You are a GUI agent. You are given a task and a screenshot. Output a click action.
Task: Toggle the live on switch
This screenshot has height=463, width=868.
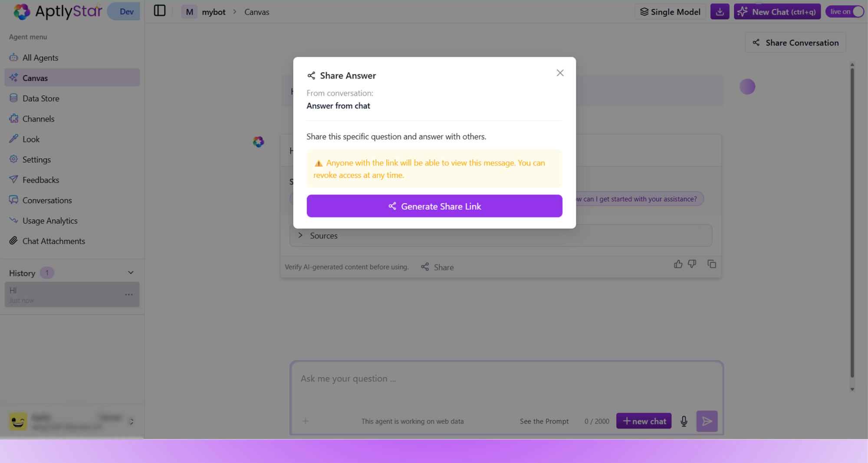pos(844,11)
